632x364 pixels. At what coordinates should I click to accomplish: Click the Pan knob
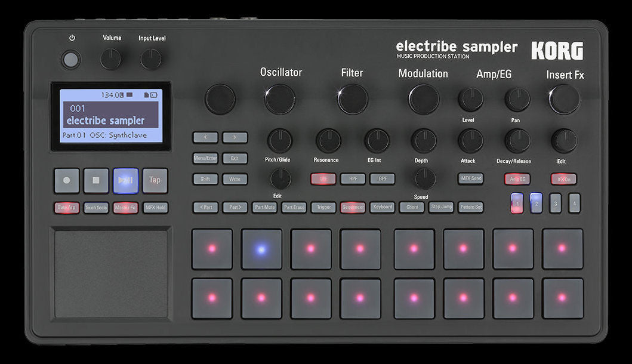517,100
